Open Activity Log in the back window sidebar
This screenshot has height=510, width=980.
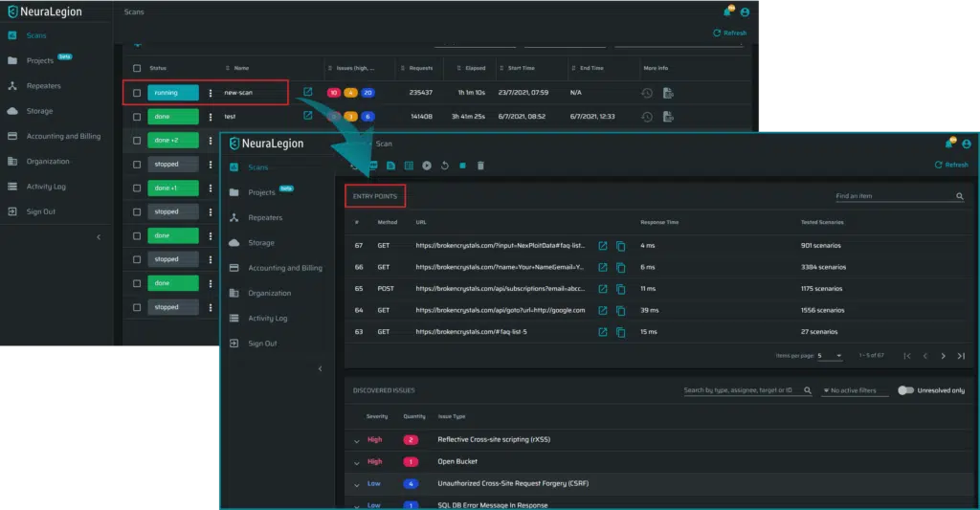46,187
